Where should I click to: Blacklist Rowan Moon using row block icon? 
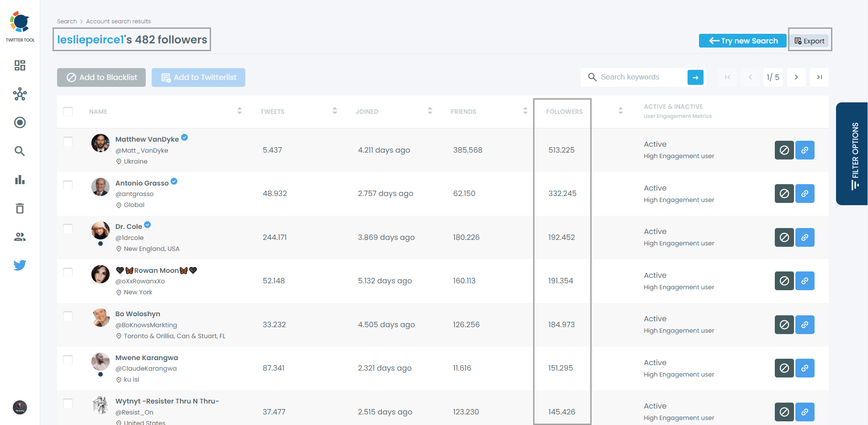[x=784, y=281]
